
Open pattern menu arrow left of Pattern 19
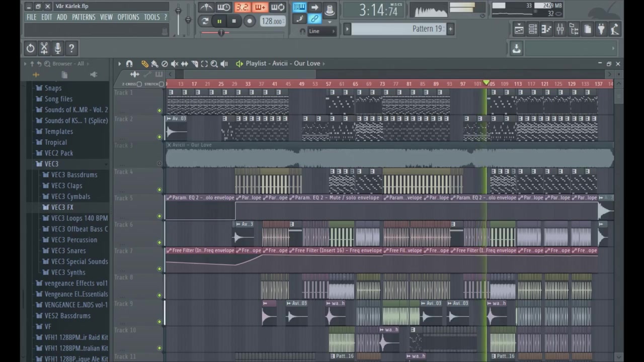pyautogui.click(x=347, y=29)
